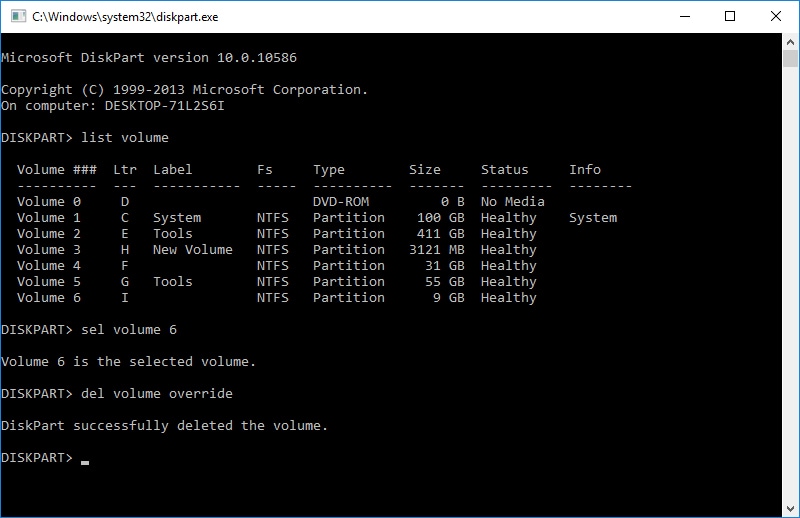Click the diskpart icon in title bar
This screenshot has width=800, height=518.
click(15, 16)
